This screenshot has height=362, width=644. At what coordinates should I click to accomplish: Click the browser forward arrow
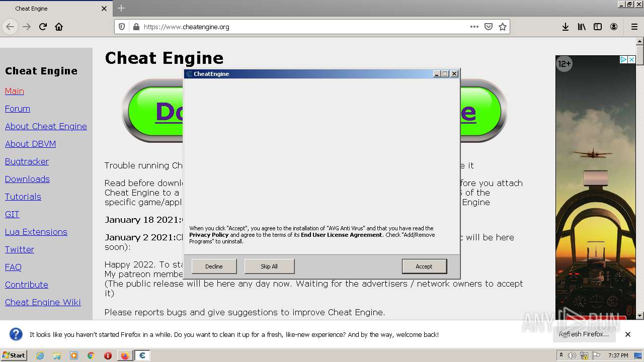[x=27, y=27]
